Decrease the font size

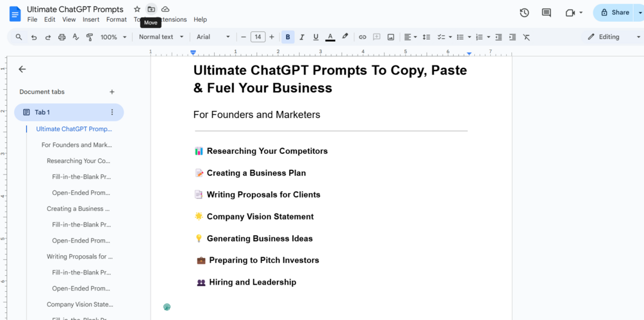[x=244, y=37]
